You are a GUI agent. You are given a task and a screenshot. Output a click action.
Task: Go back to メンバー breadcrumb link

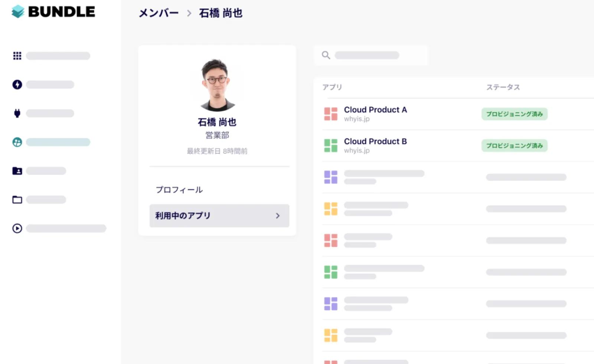point(159,13)
